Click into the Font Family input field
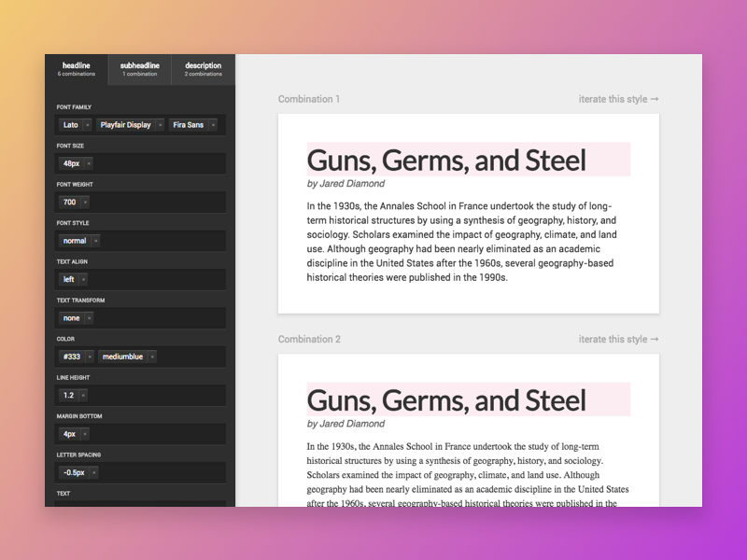 pyautogui.click(x=140, y=125)
